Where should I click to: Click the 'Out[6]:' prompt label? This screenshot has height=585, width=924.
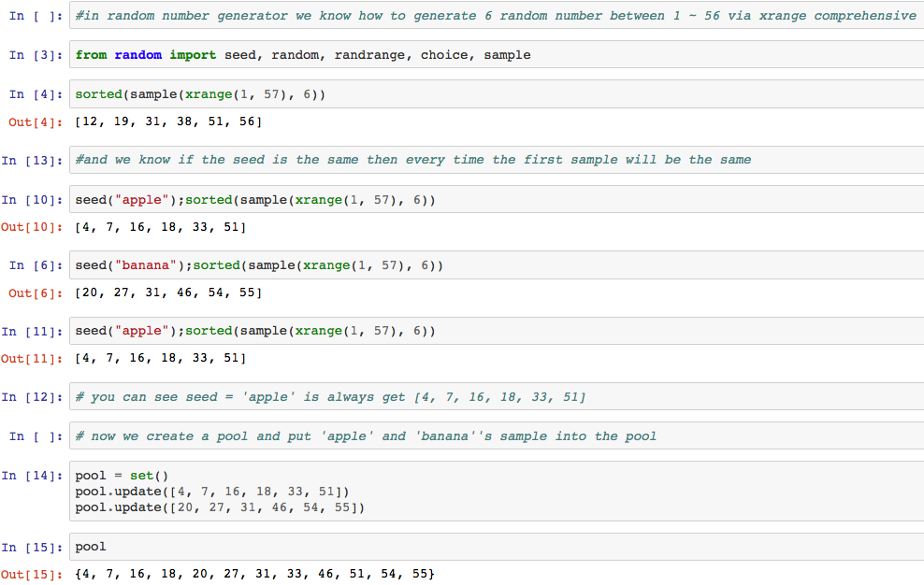[35, 292]
